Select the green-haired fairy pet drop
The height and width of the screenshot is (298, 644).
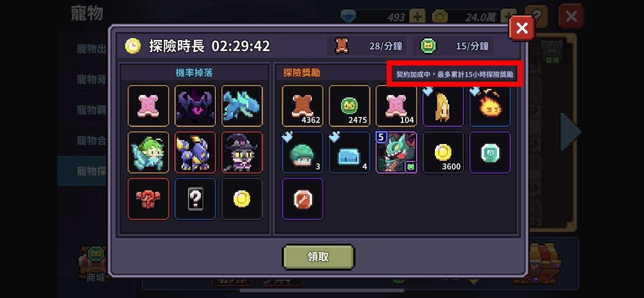148,152
